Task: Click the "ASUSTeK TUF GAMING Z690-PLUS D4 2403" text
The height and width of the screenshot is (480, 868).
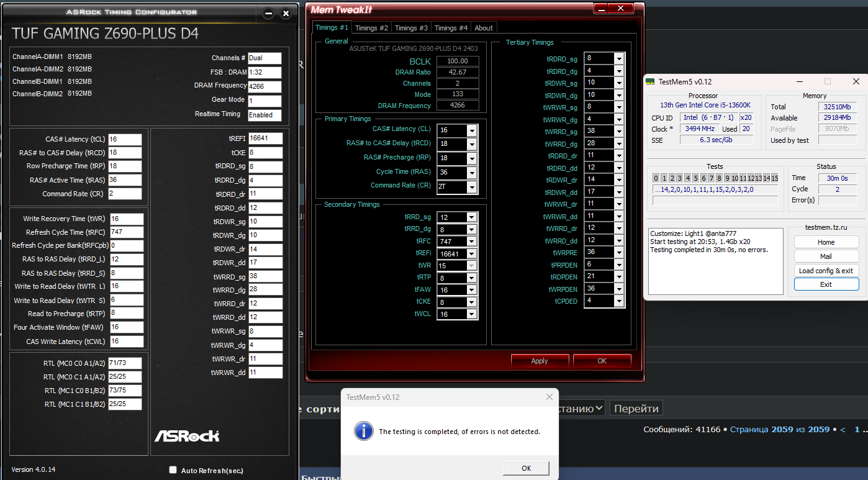Action: click(412, 48)
